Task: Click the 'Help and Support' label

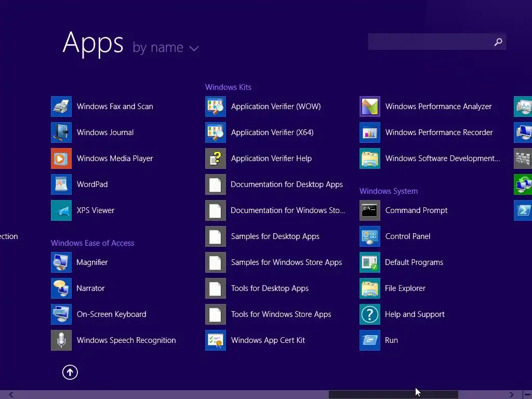Action: 415,314
